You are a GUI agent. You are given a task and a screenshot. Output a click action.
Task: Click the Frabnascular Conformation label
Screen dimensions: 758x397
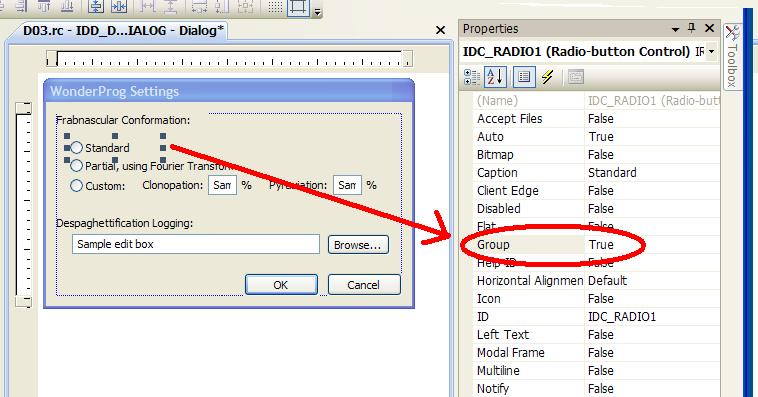pos(123,120)
